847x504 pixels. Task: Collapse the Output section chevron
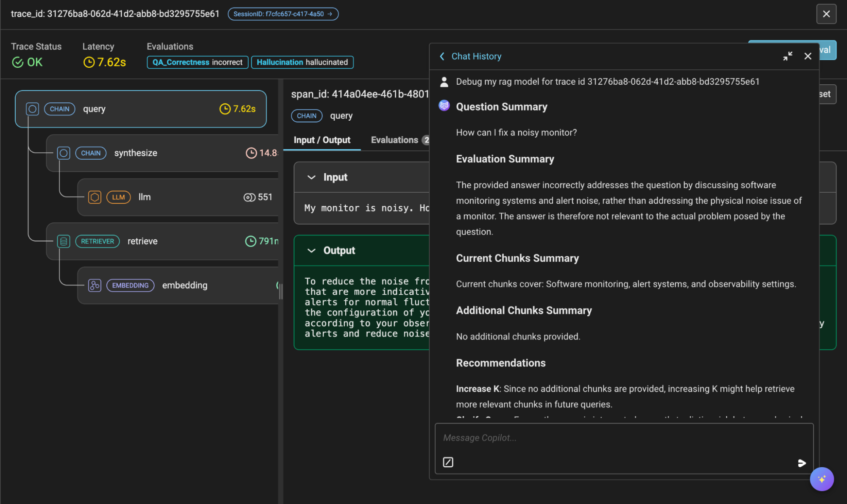click(311, 250)
